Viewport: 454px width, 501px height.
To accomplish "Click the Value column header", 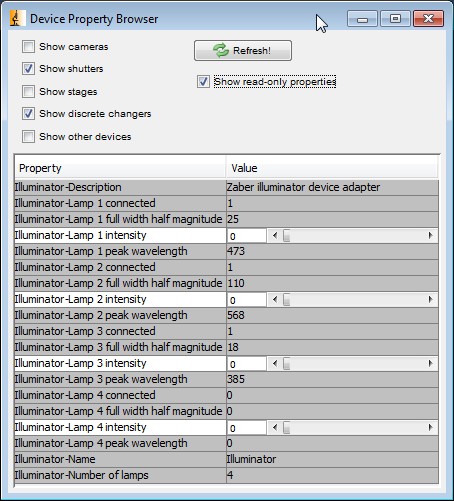I will (x=332, y=168).
